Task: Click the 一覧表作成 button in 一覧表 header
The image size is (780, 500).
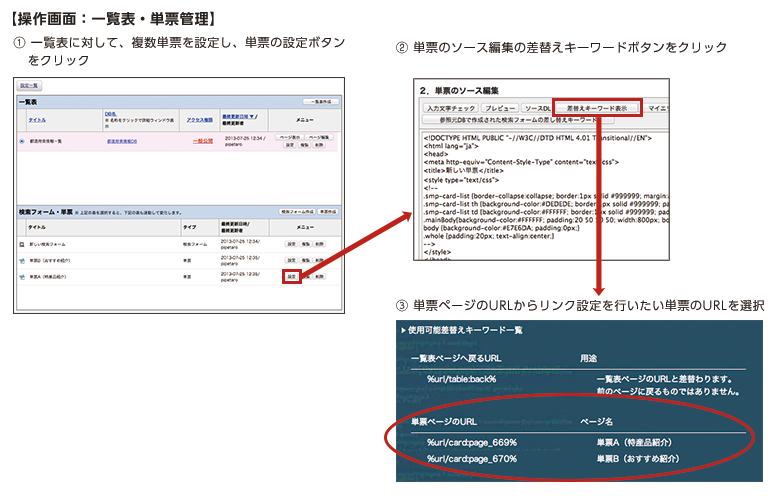Action: click(321, 101)
